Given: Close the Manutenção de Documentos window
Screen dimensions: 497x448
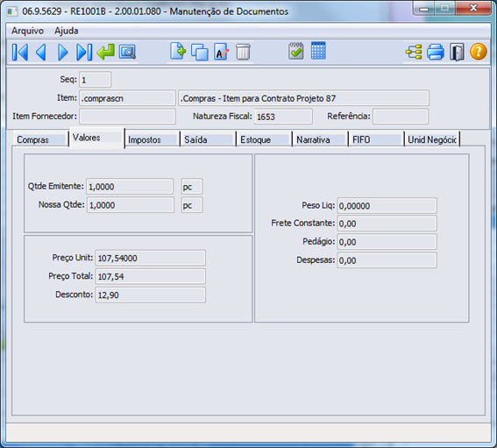Looking at the screenshot, I should (x=473, y=8).
